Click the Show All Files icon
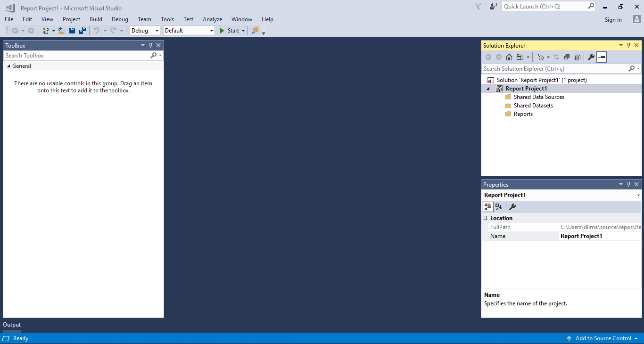644x344 pixels. (x=577, y=57)
